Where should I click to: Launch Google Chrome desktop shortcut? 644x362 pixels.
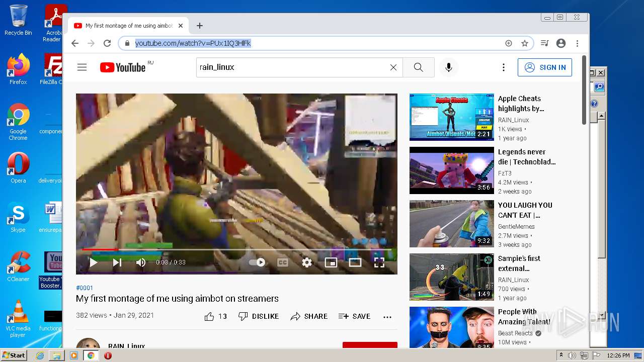18,122
